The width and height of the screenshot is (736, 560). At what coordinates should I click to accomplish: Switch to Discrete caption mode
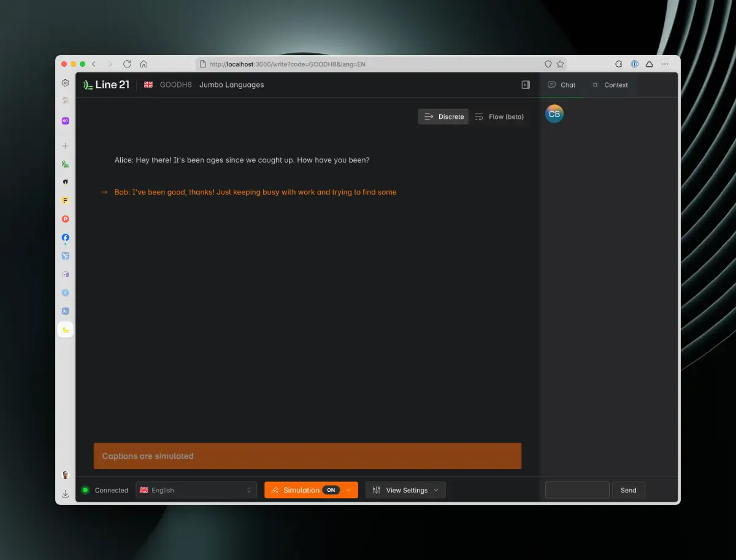point(443,117)
